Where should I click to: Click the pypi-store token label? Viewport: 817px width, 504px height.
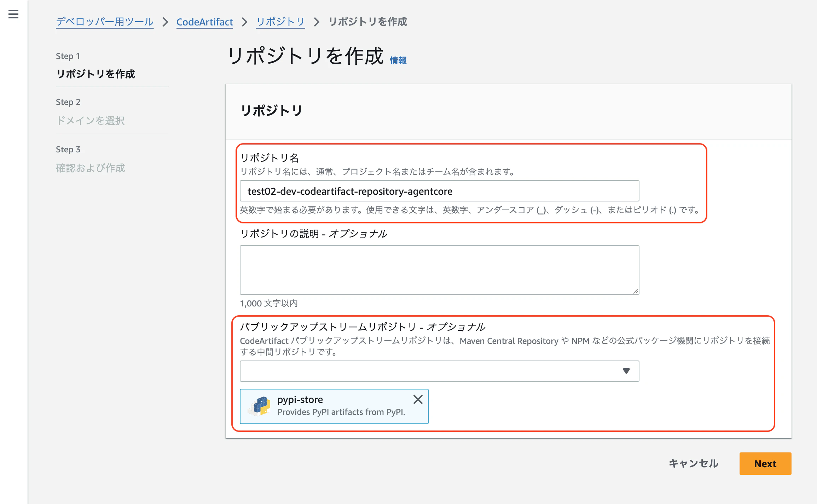pos(300,399)
